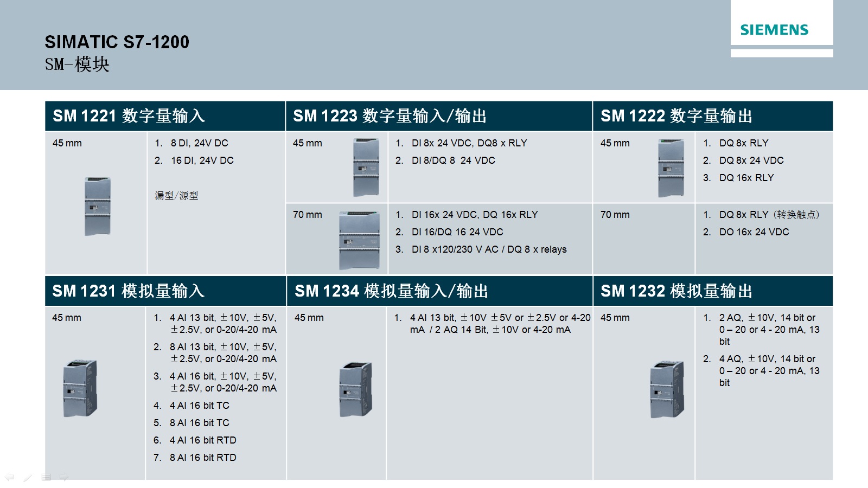868x488 pixels.
Task: Open the slideshow menu icon
Action: [x=46, y=477]
